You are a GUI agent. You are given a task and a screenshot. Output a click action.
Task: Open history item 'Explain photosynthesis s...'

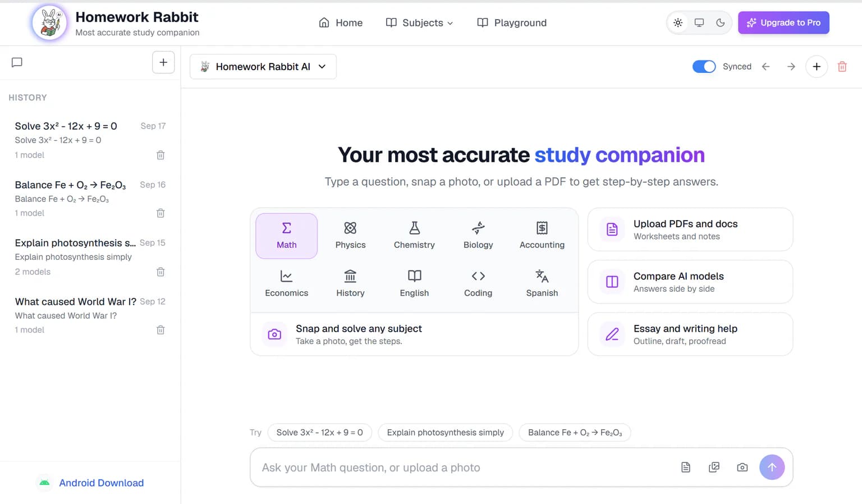pos(90,257)
